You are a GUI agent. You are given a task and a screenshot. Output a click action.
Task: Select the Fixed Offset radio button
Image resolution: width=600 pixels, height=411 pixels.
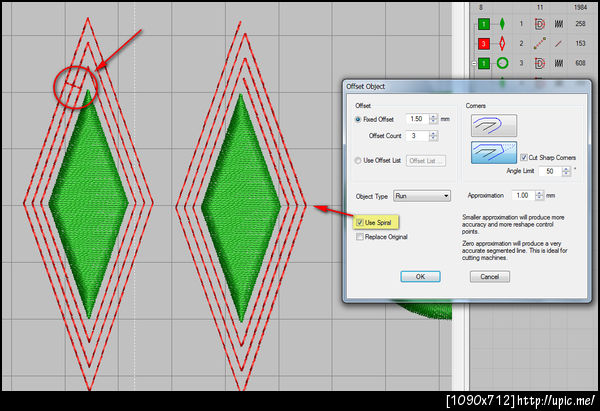(x=358, y=119)
